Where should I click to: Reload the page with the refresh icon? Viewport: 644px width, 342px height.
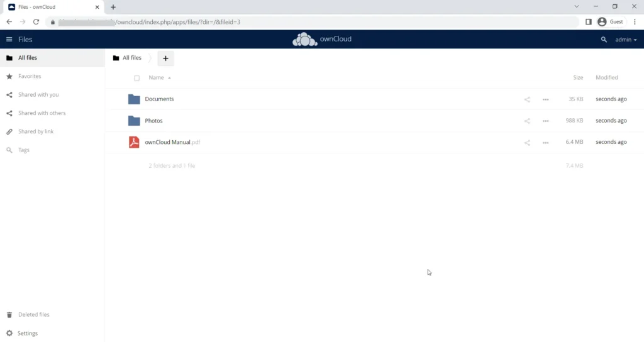click(x=36, y=22)
